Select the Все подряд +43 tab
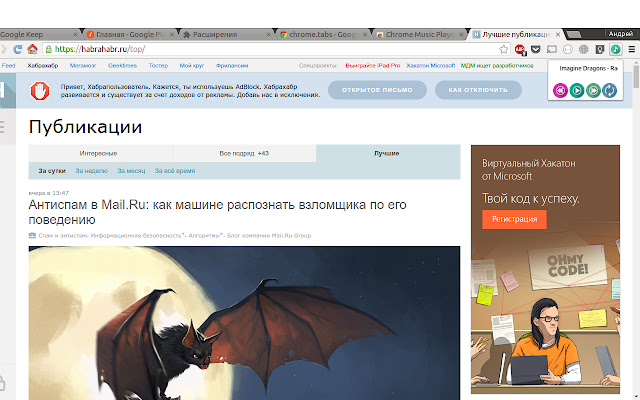The width and height of the screenshot is (640, 400). pyautogui.click(x=244, y=153)
